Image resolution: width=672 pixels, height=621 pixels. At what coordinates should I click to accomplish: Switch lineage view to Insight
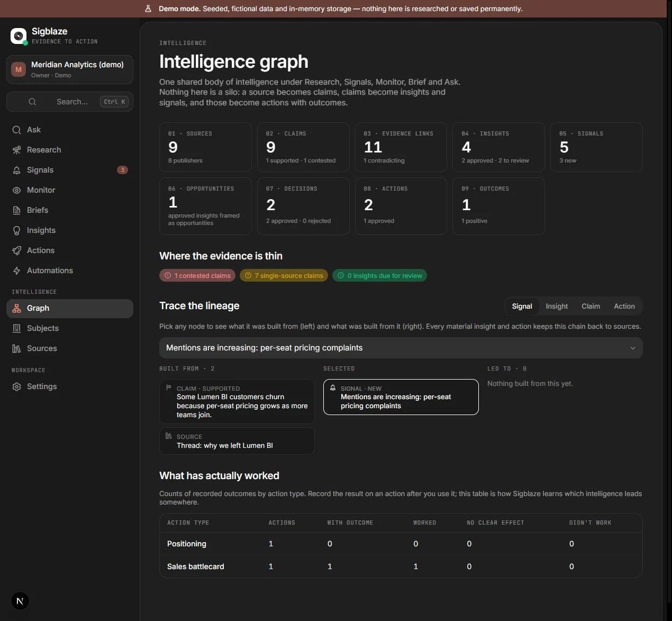(557, 306)
